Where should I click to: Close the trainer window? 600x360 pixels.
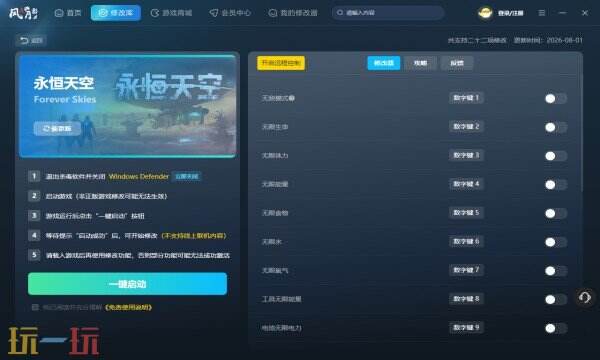click(x=585, y=13)
